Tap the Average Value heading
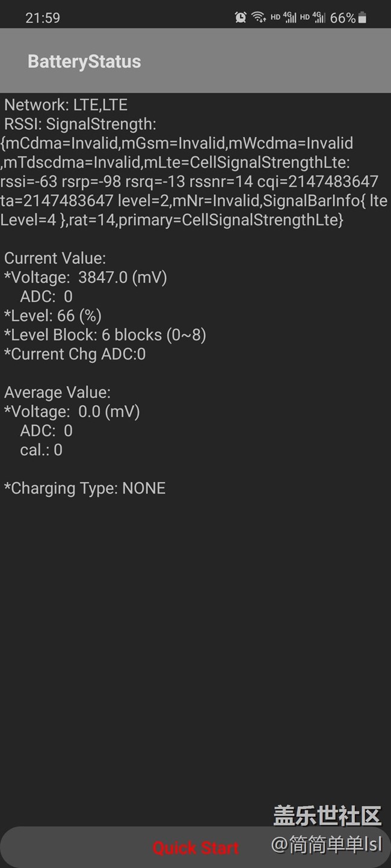The width and height of the screenshot is (391, 868). click(57, 392)
